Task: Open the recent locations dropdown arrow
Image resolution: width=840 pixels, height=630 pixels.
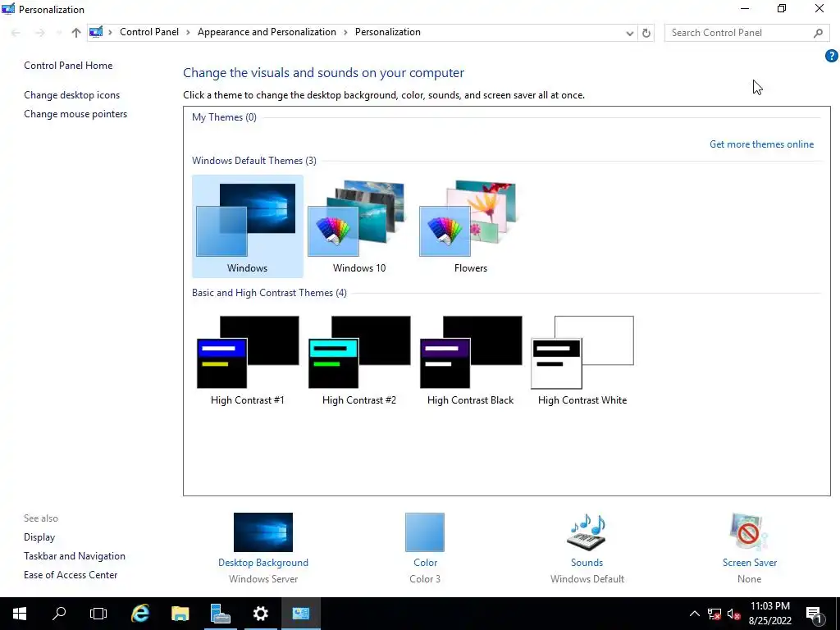Action: 58,33
